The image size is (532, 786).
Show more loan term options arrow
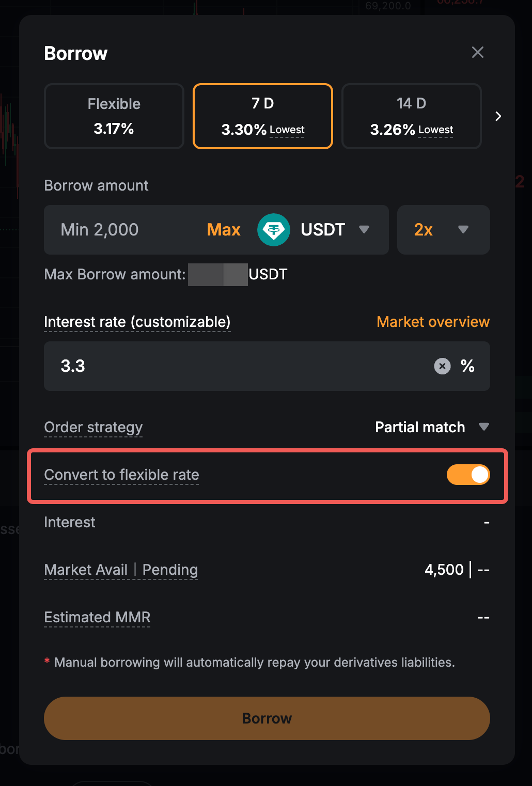pos(498,116)
